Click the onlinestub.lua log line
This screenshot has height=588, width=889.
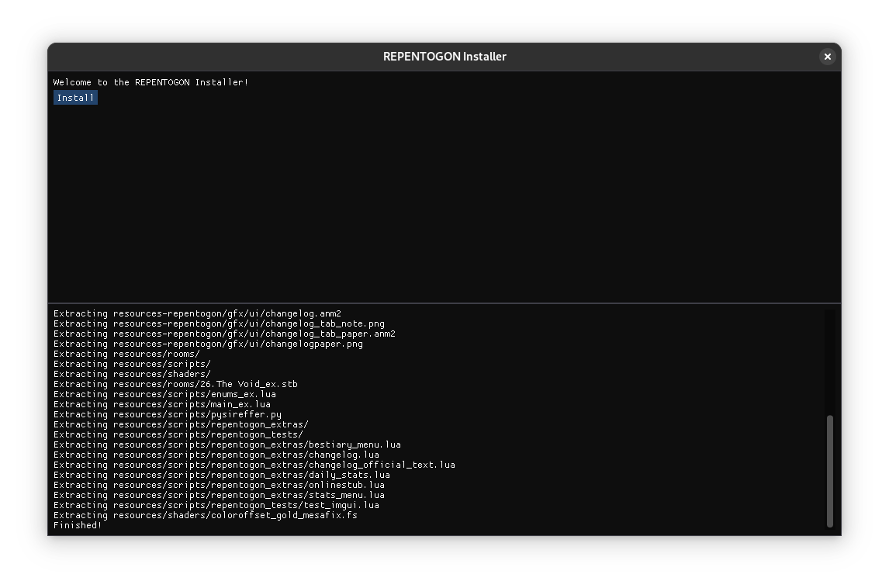pyautogui.click(x=219, y=485)
